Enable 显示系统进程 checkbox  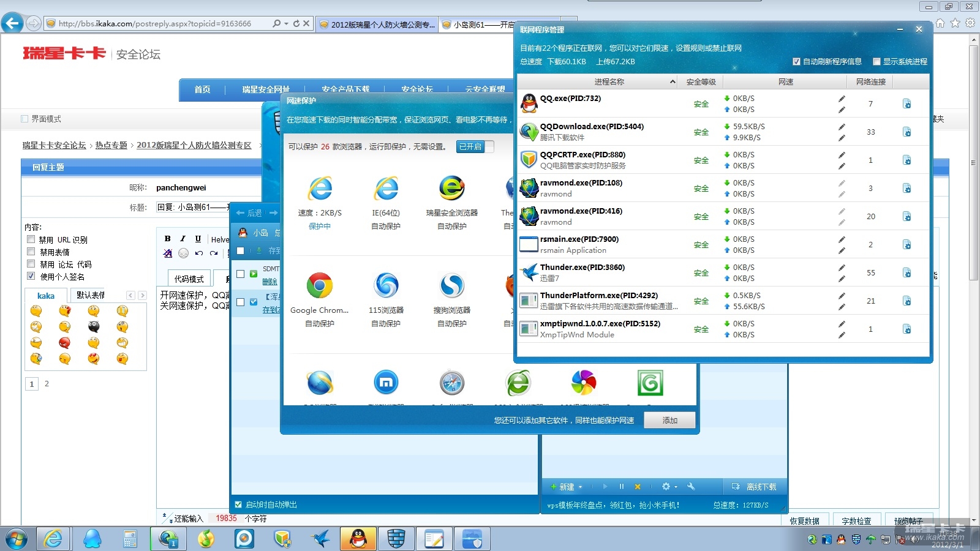tap(876, 61)
